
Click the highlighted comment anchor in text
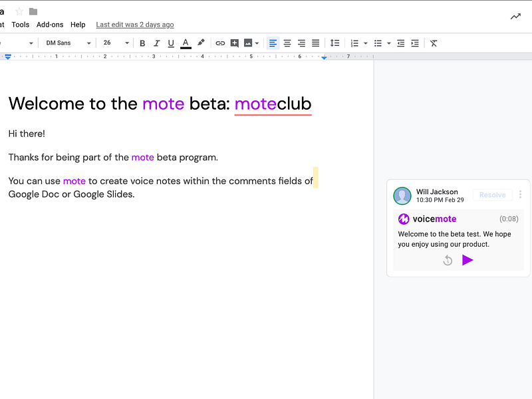[x=315, y=178]
